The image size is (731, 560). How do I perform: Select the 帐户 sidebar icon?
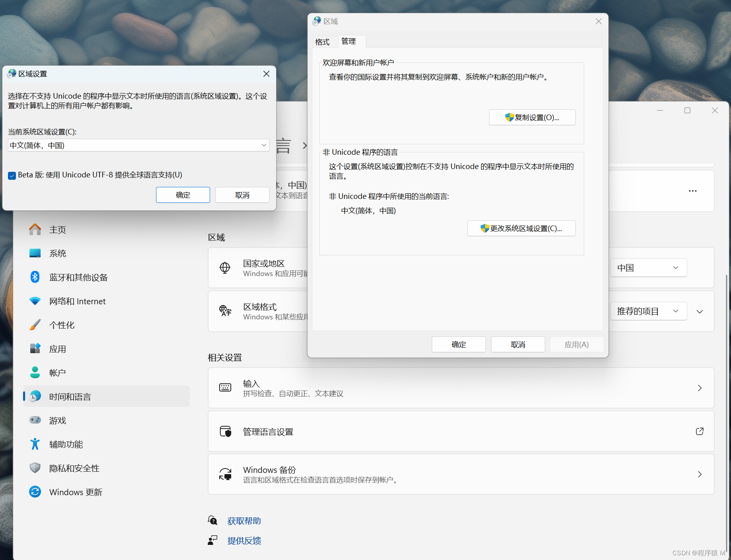[x=57, y=372]
